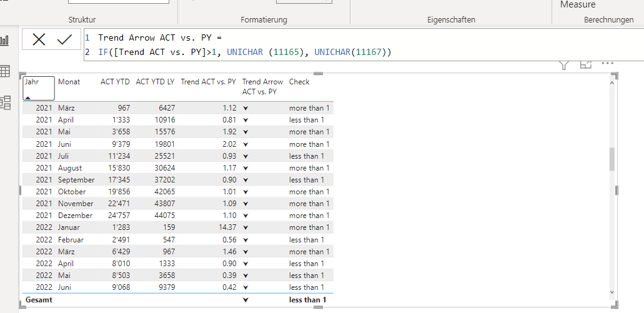Select ACT YTD value 15'830
The width and height of the screenshot is (644, 313).
click(x=119, y=168)
